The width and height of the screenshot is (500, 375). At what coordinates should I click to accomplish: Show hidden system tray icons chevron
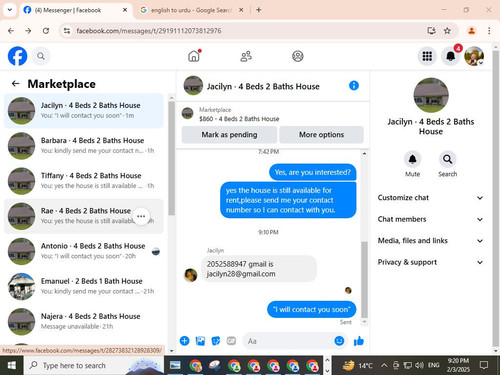coord(384,366)
